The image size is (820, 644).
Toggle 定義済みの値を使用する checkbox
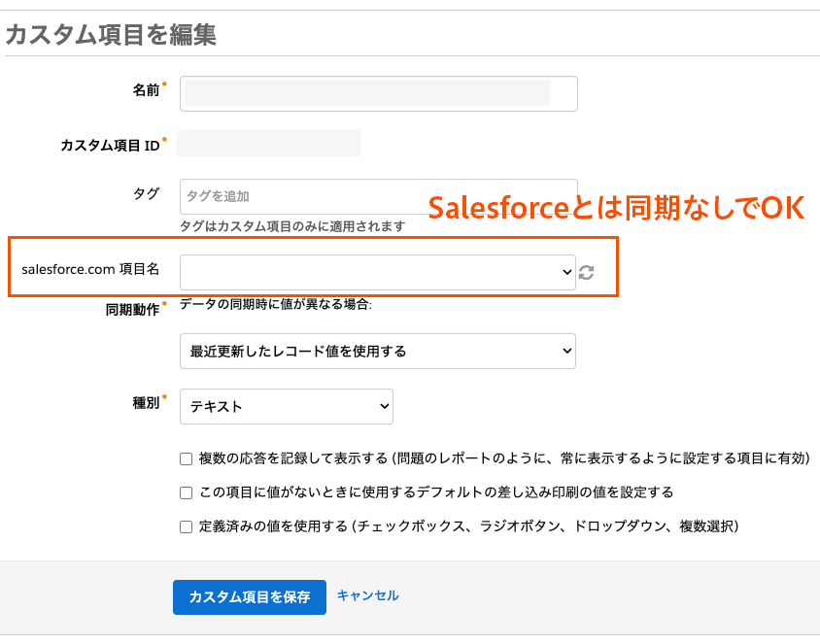186,526
